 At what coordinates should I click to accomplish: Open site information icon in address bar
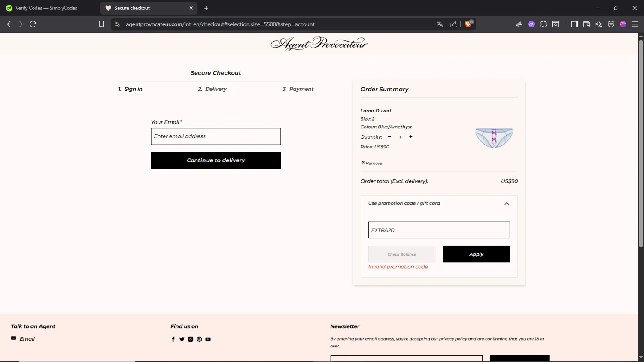[117, 24]
